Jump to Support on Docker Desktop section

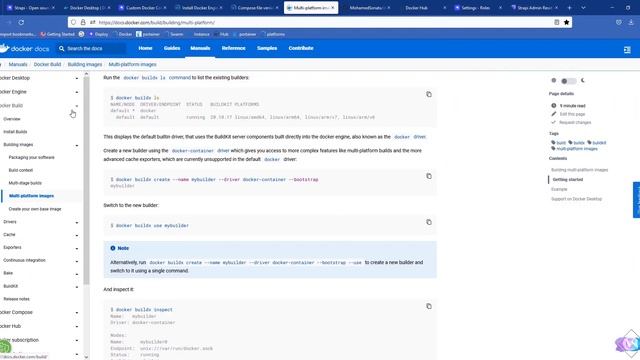click(576, 199)
